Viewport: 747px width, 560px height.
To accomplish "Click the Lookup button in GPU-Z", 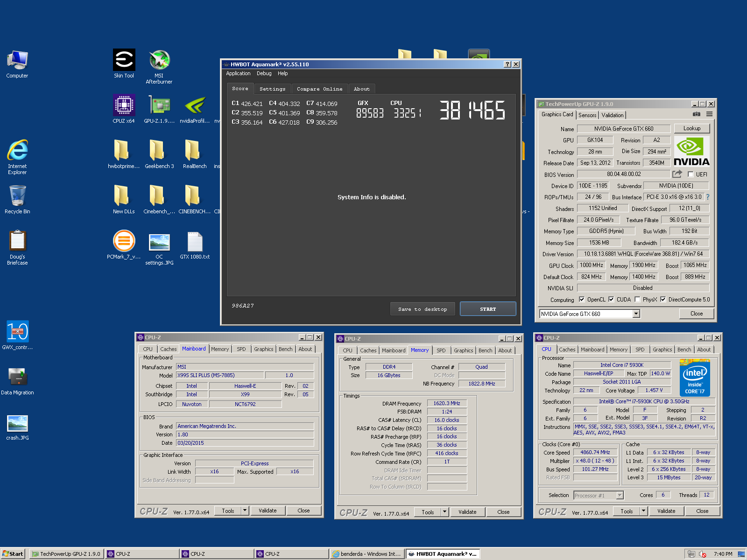I will pos(691,128).
